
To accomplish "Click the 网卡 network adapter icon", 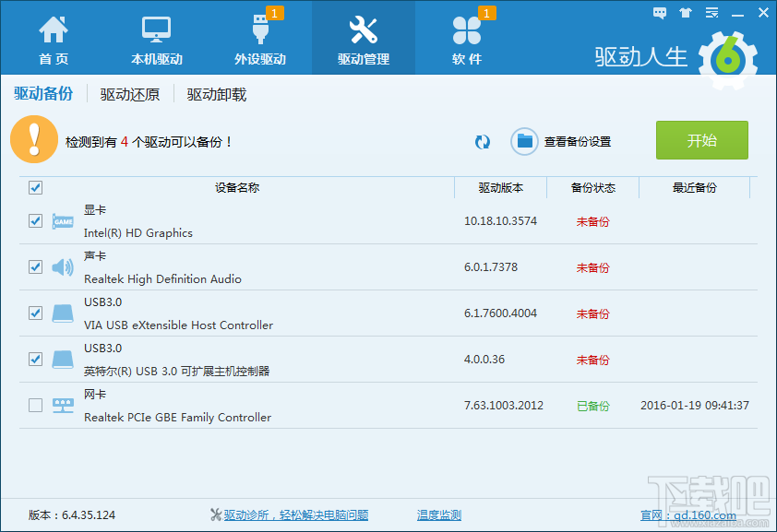I will tap(63, 406).
